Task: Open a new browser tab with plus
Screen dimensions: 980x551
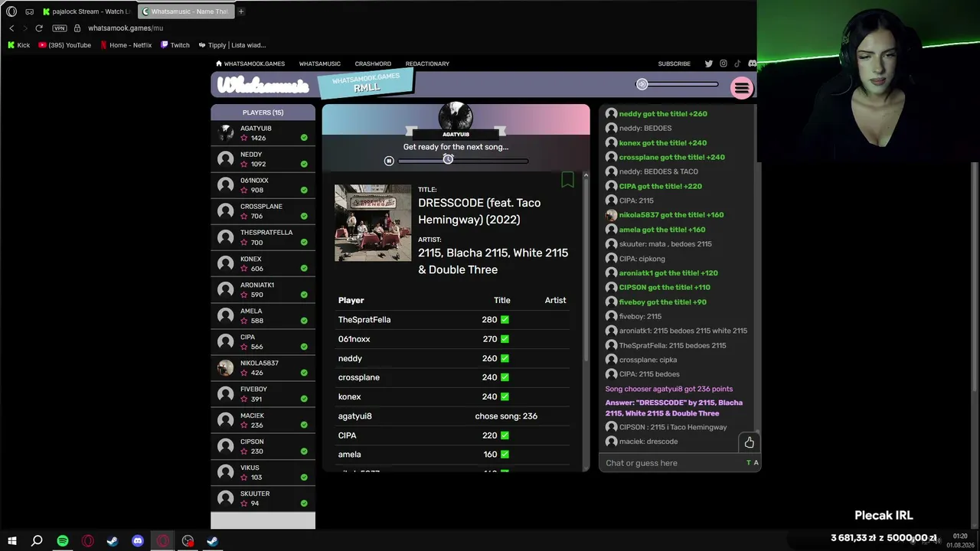Action: click(240, 11)
